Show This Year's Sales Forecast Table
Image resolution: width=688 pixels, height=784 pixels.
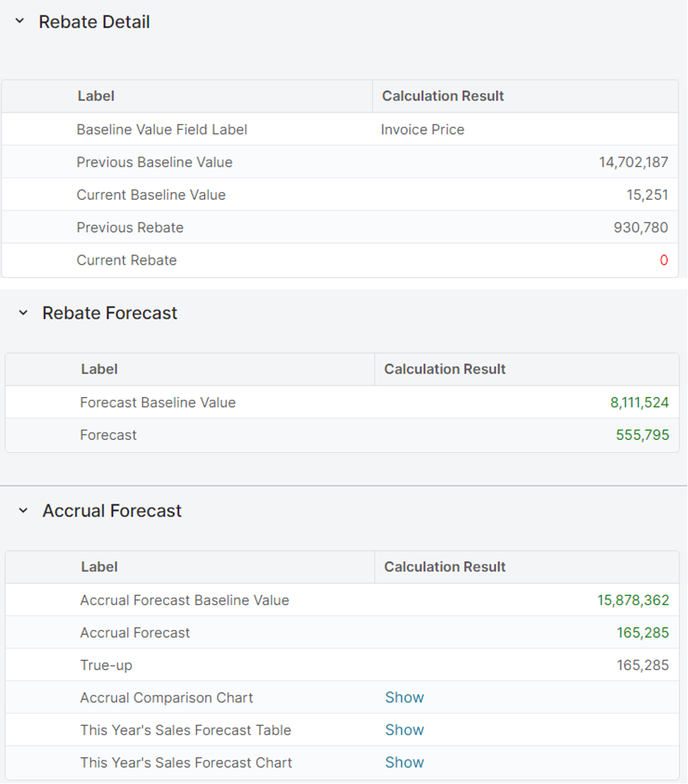click(404, 730)
